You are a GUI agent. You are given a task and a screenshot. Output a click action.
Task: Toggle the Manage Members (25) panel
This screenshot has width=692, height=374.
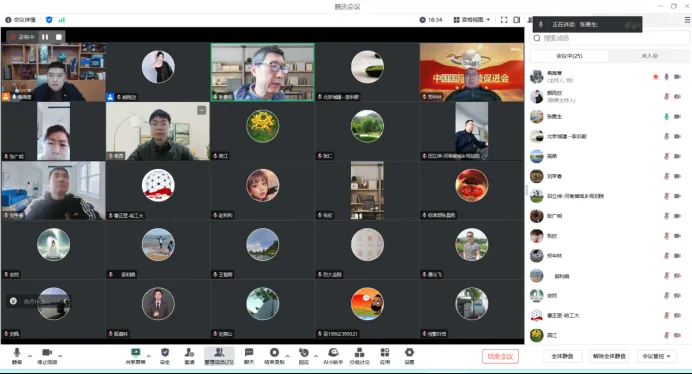click(x=219, y=356)
